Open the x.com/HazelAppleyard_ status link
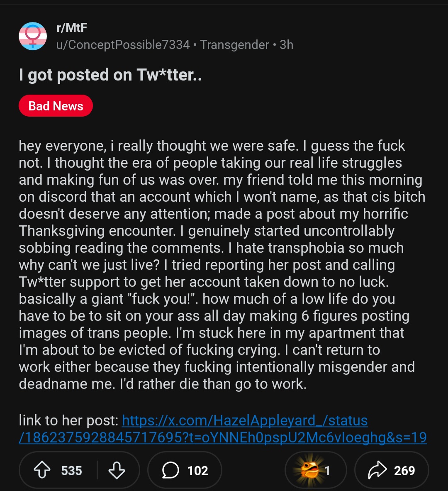This screenshot has width=448, height=491. [x=245, y=420]
